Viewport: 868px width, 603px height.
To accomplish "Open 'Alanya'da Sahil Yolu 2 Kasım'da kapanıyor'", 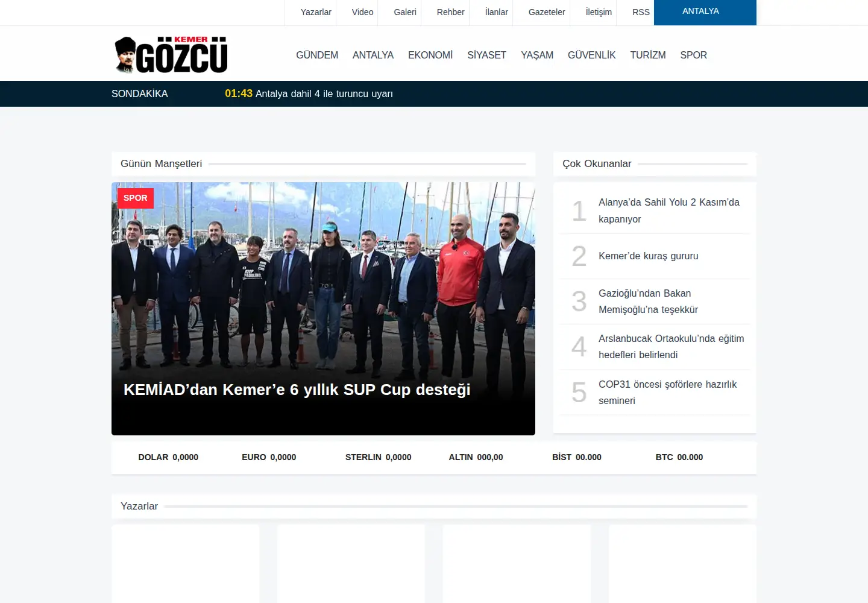I will click(669, 210).
